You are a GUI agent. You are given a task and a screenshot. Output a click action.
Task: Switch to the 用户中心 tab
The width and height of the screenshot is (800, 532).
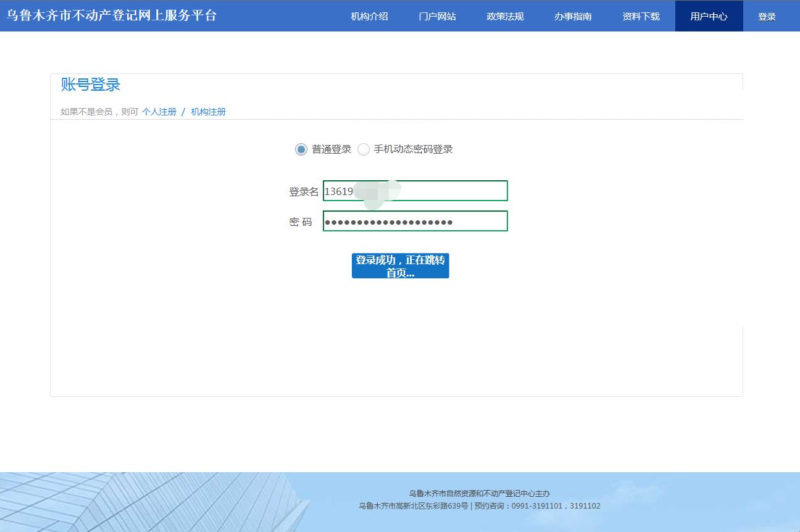(708, 17)
